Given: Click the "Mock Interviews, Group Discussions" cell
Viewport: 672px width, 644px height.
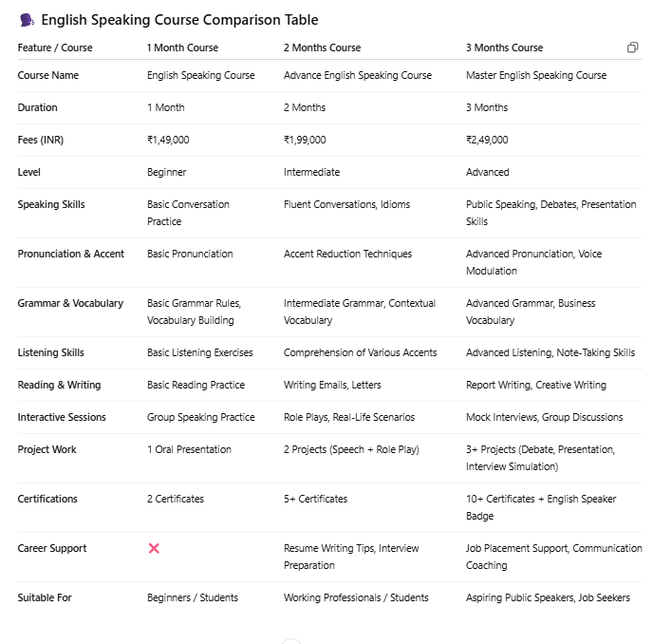Looking at the screenshot, I should [544, 417].
